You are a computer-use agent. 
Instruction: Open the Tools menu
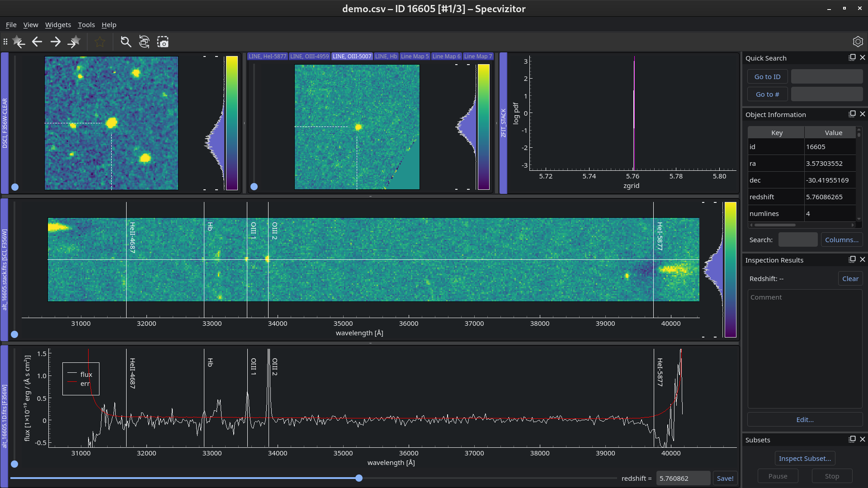pyautogui.click(x=86, y=25)
